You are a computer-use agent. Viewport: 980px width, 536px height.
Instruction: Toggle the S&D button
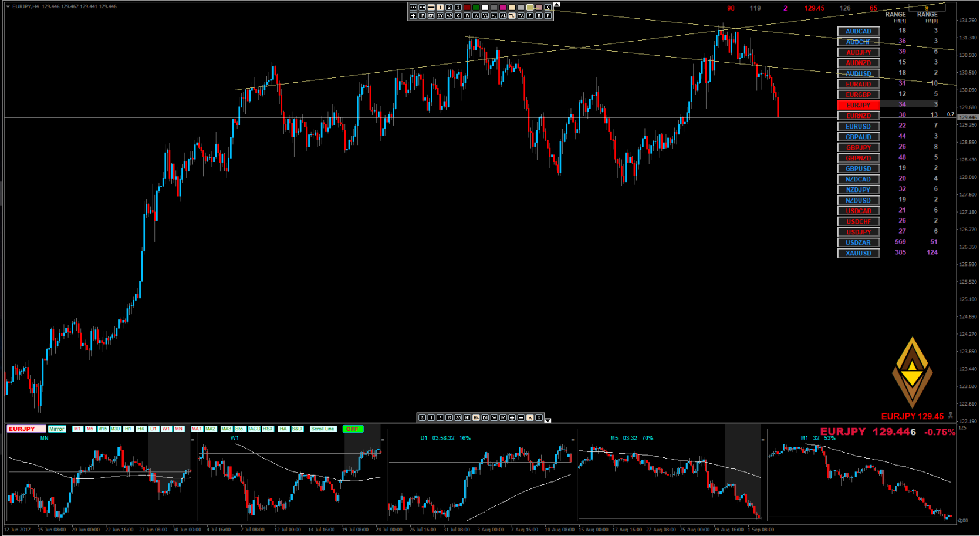click(298, 429)
